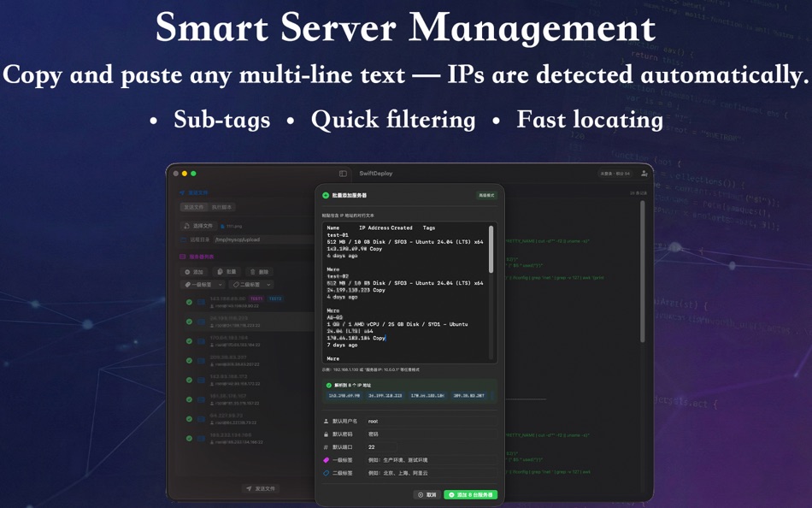The width and height of the screenshot is (812, 508).
Task: Toggle the checkmark for server 24.199.118.213
Action: pyautogui.click(x=190, y=321)
